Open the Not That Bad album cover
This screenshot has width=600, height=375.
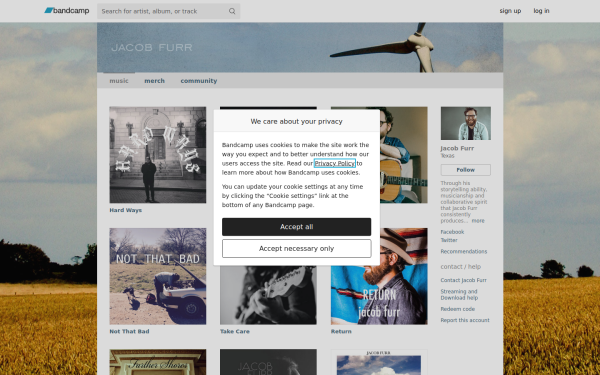[158, 276]
